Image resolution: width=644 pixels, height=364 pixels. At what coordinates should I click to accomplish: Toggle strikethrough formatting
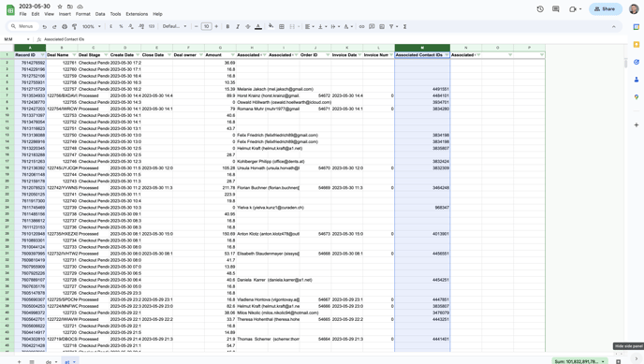[248, 27]
